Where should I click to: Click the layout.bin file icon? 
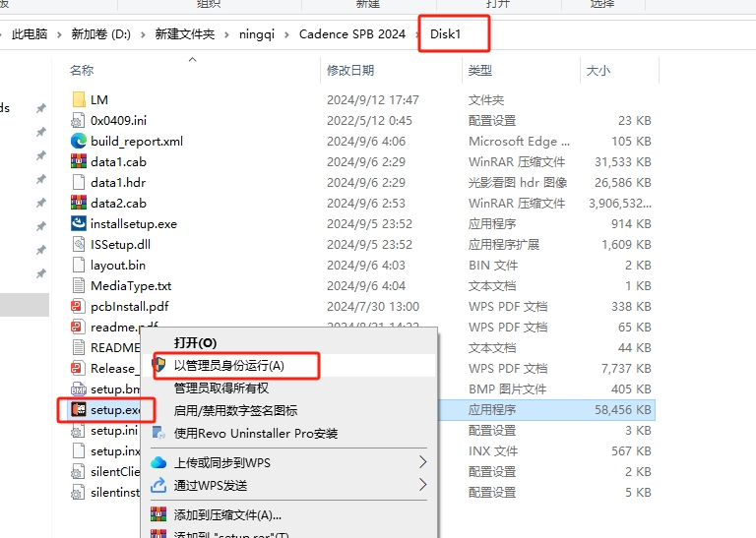(x=79, y=265)
